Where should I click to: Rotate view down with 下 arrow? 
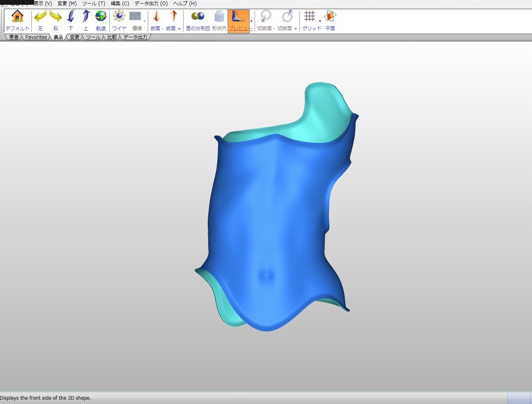click(71, 21)
